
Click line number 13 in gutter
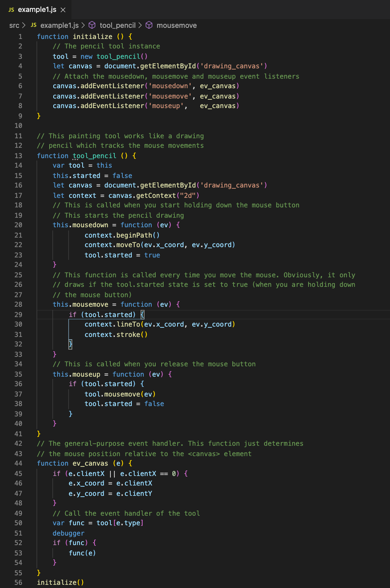[18, 156]
